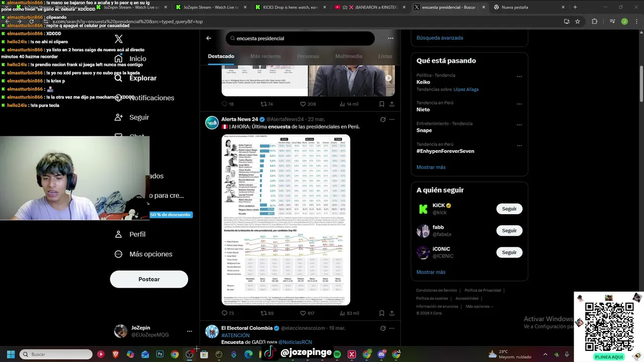This screenshot has height=362, width=644.
Task: Select the Destacado tab
Action: (x=221, y=56)
